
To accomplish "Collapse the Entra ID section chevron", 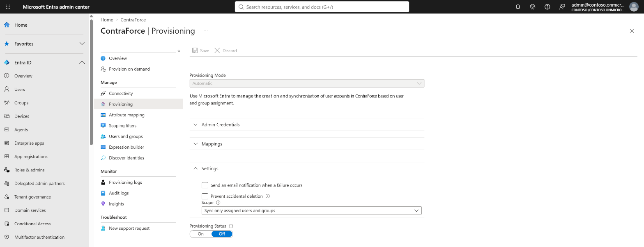I will pos(82,62).
